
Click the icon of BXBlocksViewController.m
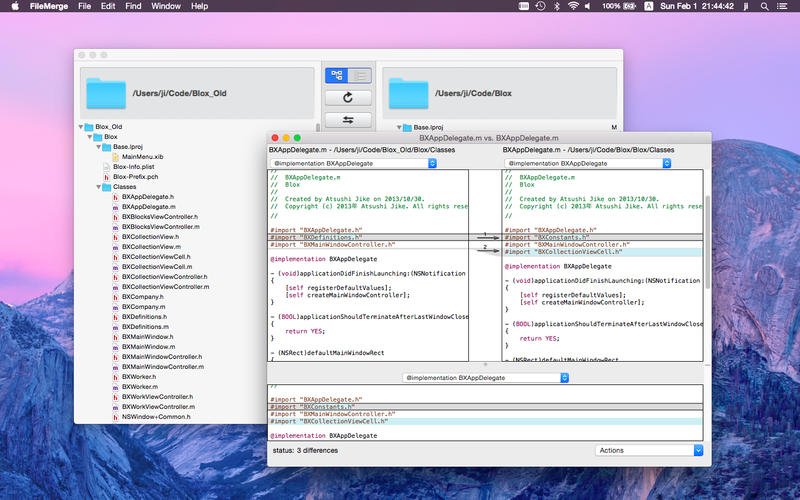click(116, 227)
